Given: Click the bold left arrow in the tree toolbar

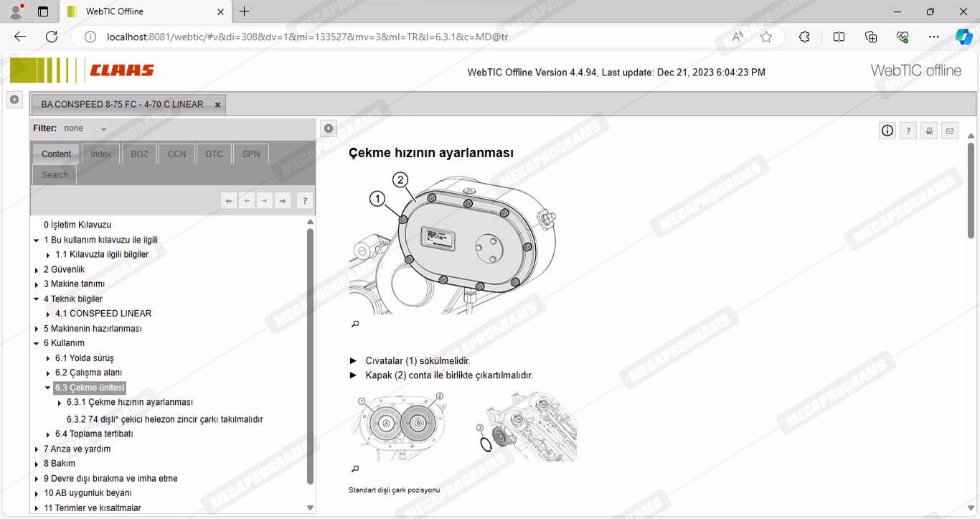Looking at the screenshot, I should point(229,201).
